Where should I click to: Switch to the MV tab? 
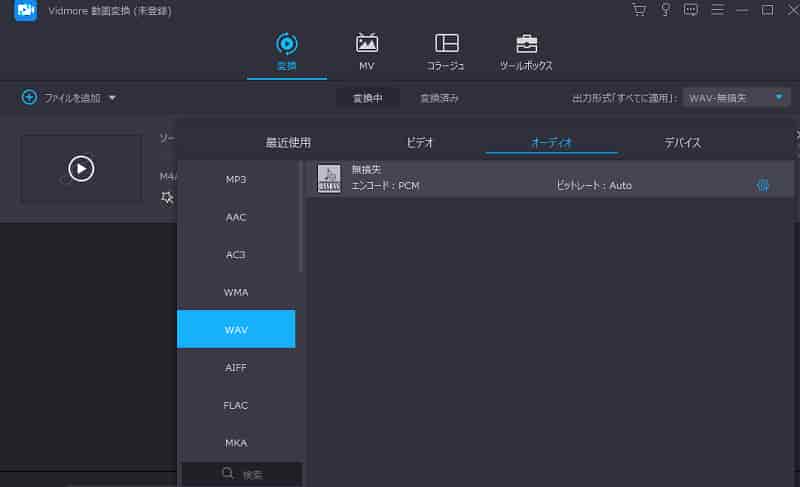click(x=366, y=52)
